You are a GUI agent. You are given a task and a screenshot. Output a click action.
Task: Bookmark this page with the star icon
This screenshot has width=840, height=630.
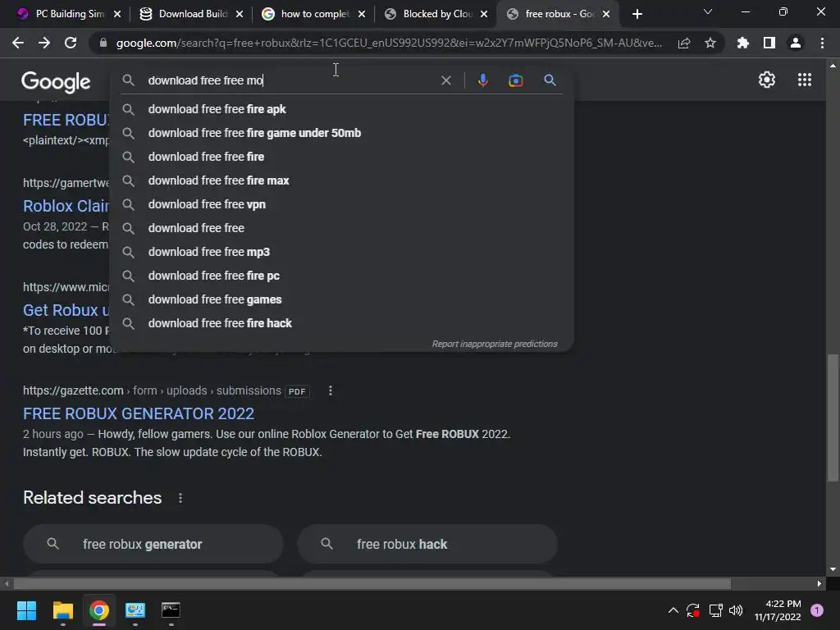tap(710, 43)
